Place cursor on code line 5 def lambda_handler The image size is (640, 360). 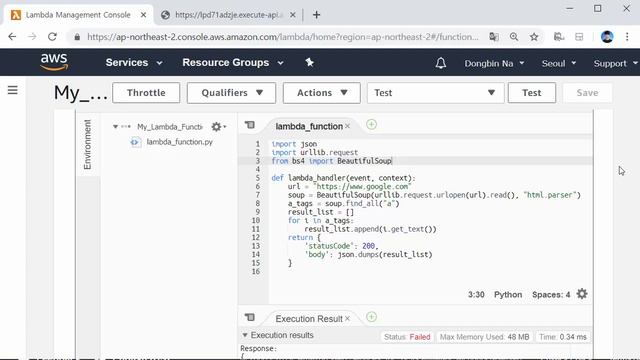tap(343, 178)
